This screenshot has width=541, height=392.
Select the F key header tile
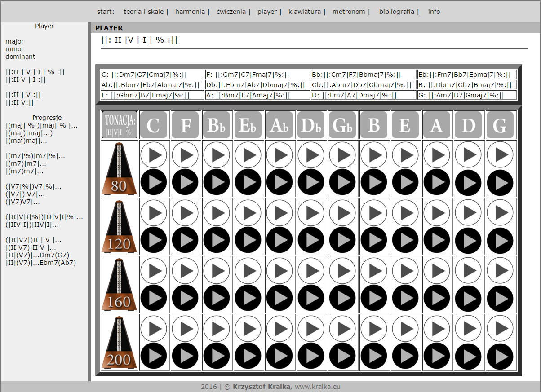pyautogui.click(x=185, y=125)
